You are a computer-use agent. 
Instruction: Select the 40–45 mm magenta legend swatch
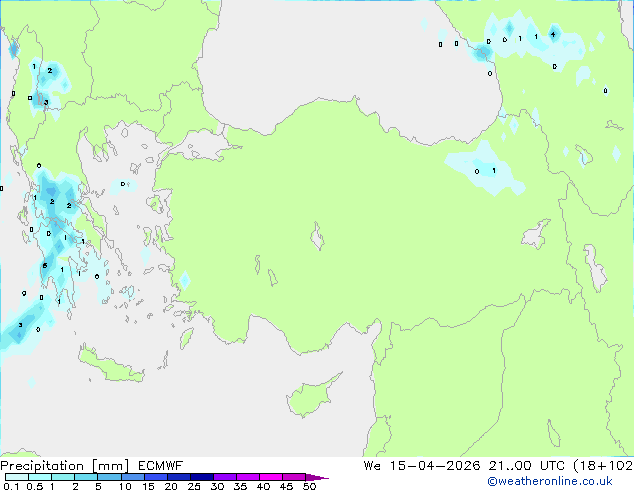coord(271,477)
